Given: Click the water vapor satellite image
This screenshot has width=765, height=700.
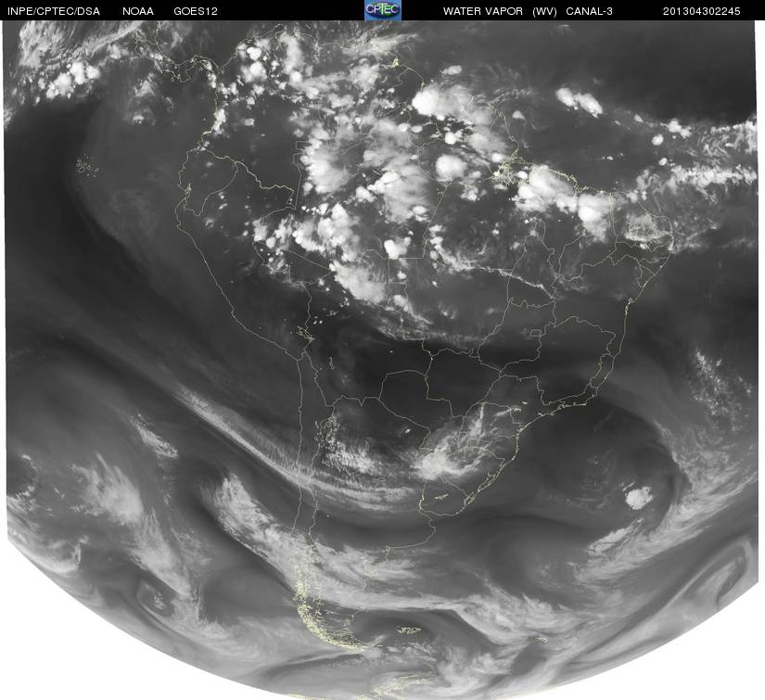Looking at the screenshot, I should click(x=382, y=360).
